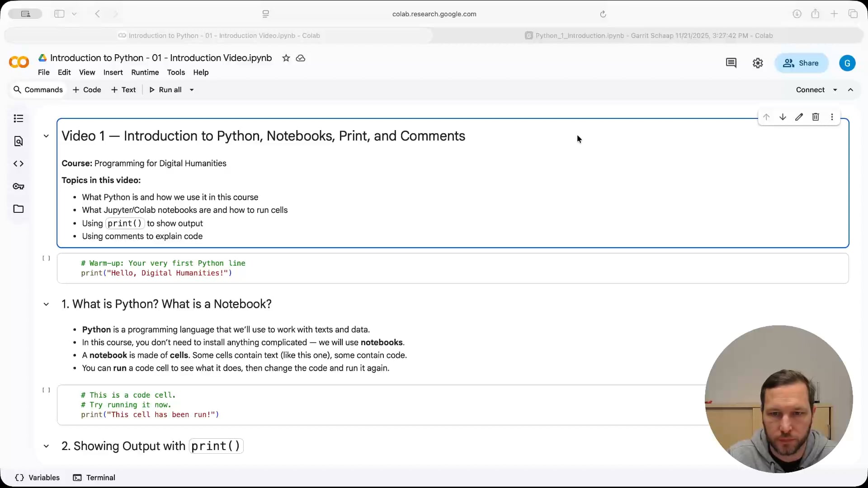Screen dimensions: 868x488
Task: Collapse the 'Showing Output with print()' section
Action: 46,446
